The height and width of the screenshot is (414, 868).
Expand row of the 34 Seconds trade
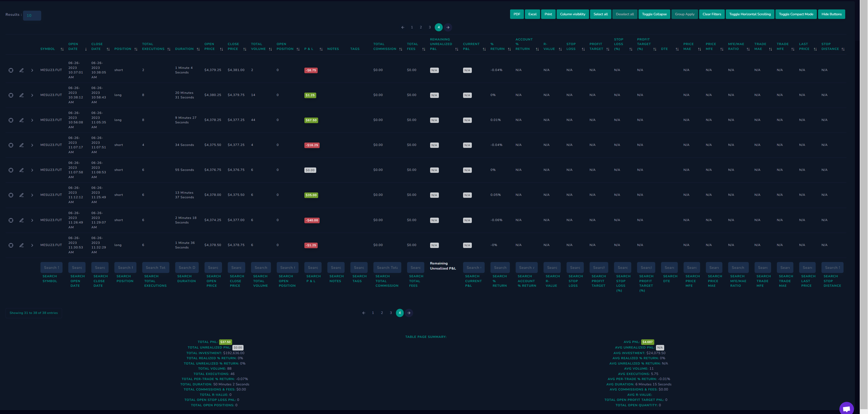(32, 145)
